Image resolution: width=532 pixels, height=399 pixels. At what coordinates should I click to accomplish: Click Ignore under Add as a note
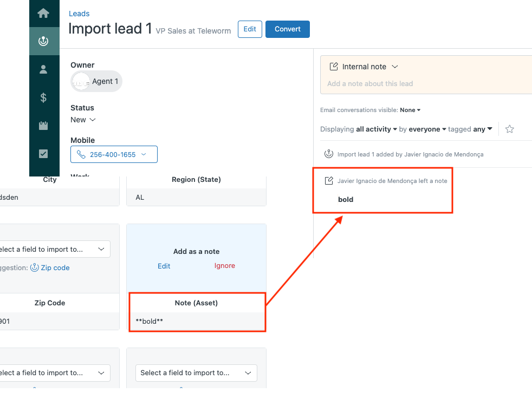click(225, 266)
